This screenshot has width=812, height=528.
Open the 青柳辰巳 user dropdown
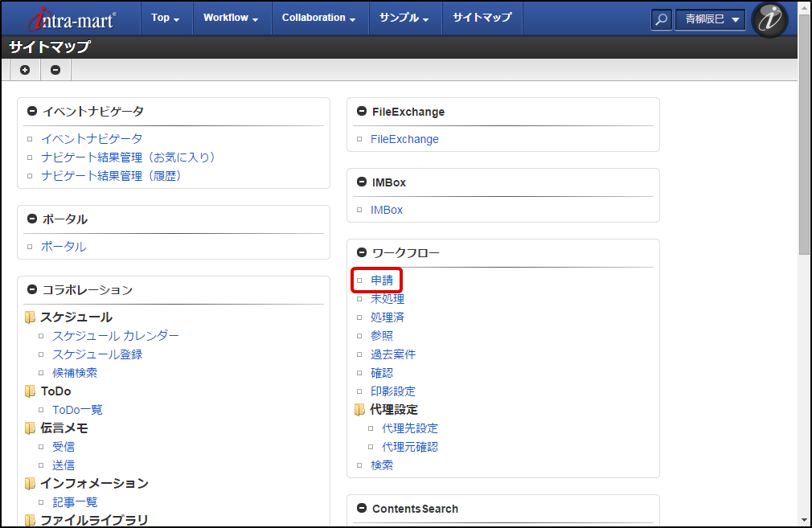coord(710,19)
